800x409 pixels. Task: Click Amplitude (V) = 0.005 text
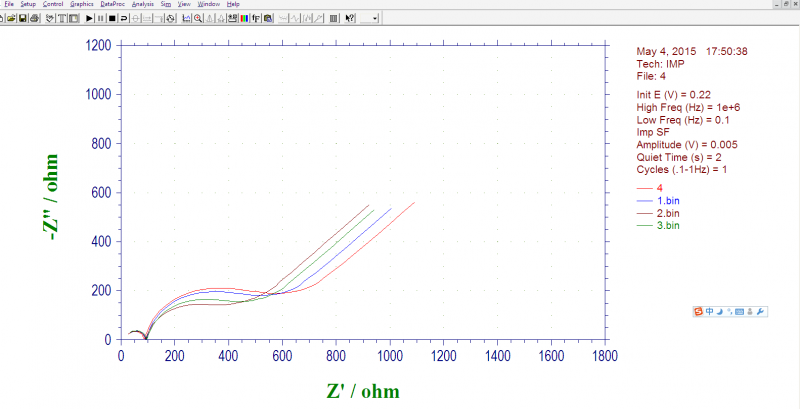click(x=687, y=145)
